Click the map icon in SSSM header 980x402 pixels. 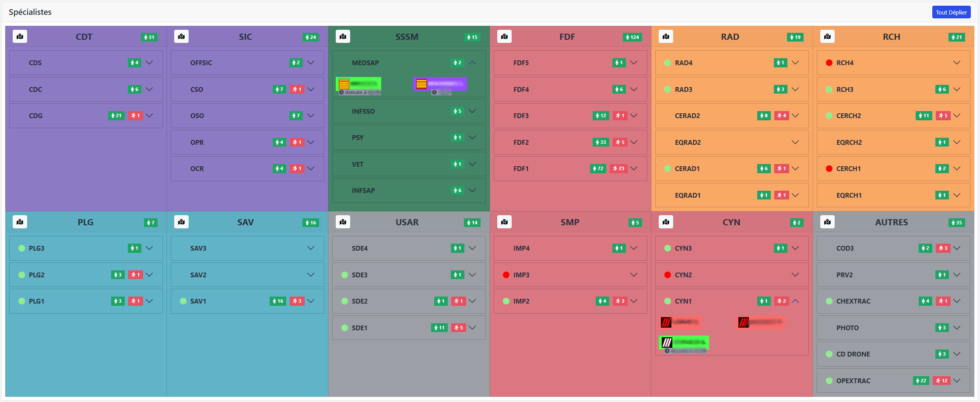click(343, 37)
